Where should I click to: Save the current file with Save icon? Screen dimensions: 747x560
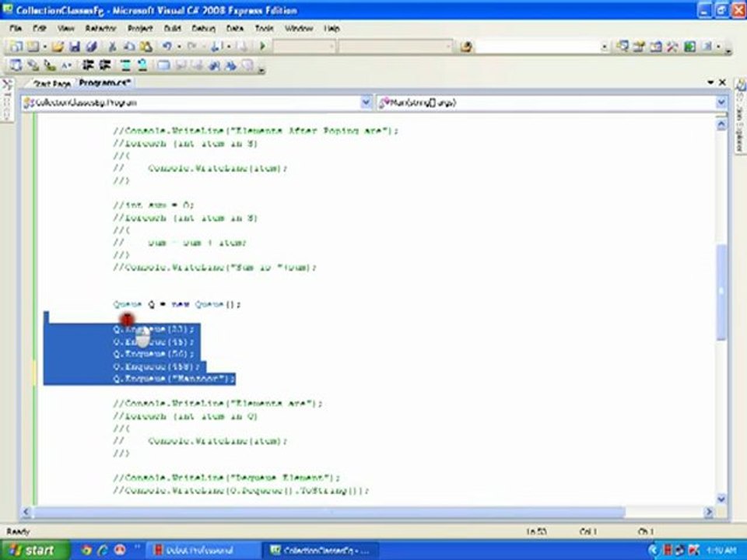pyautogui.click(x=75, y=46)
